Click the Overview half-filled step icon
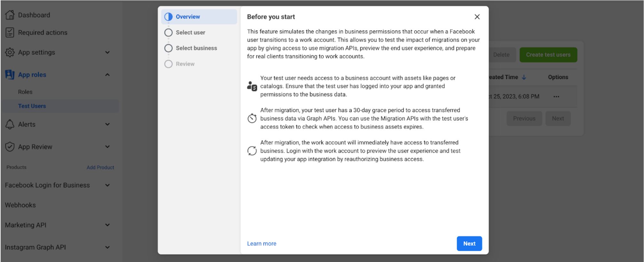The width and height of the screenshot is (644, 262). coord(169,17)
